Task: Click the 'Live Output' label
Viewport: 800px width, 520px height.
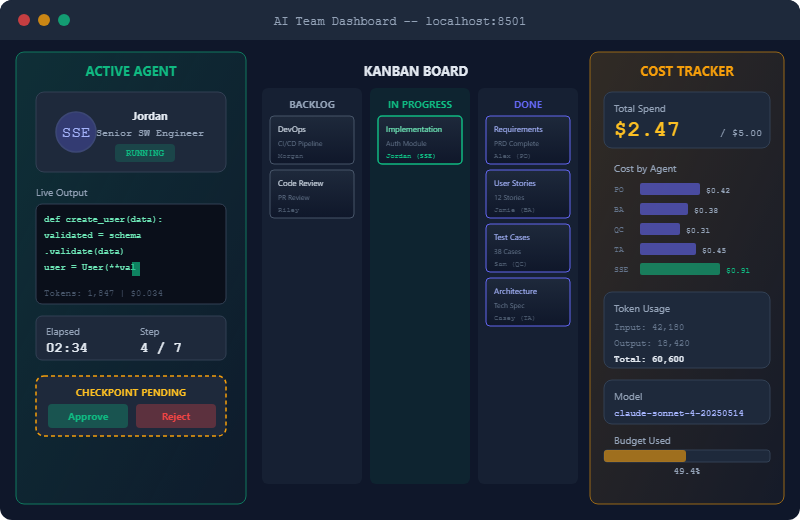Action: pos(62,193)
